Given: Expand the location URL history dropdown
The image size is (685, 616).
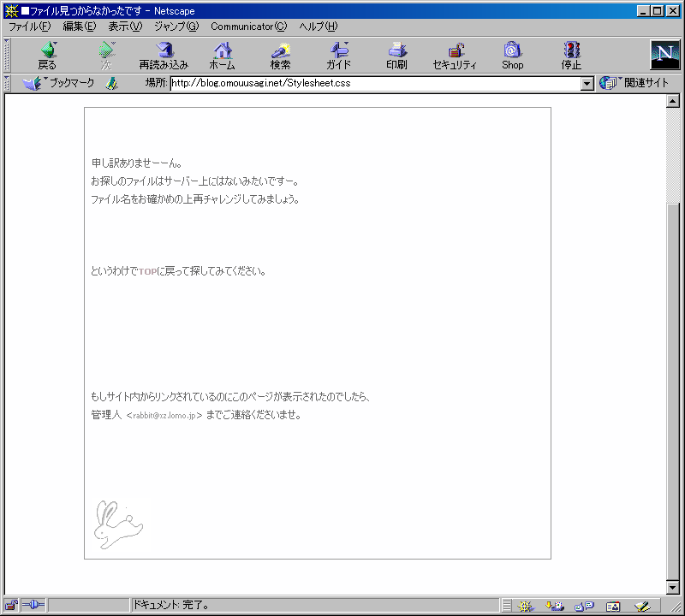Looking at the screenshot, I should (x=587, y=83).
